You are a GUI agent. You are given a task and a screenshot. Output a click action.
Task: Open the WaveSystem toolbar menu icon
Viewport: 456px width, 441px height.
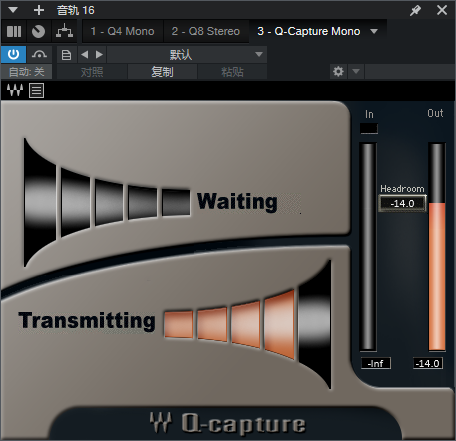point(36,90)
